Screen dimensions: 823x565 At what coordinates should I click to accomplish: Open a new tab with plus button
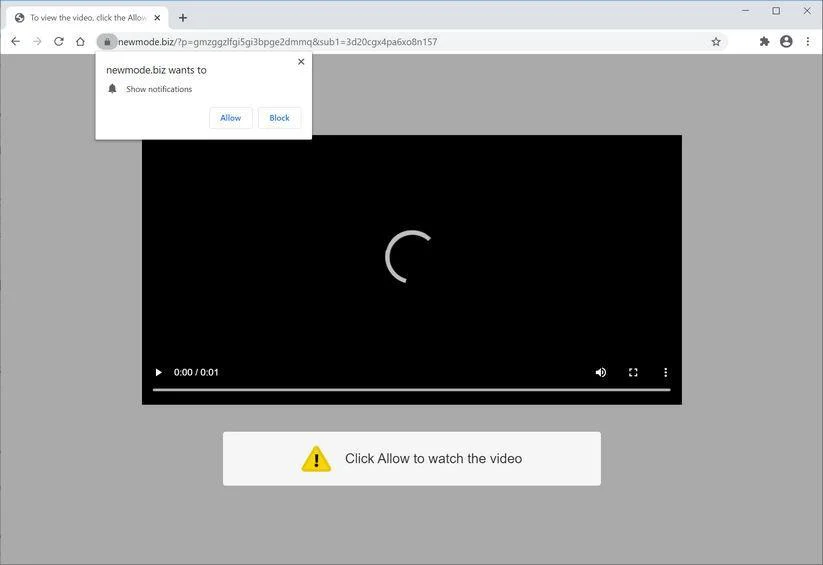183,18
